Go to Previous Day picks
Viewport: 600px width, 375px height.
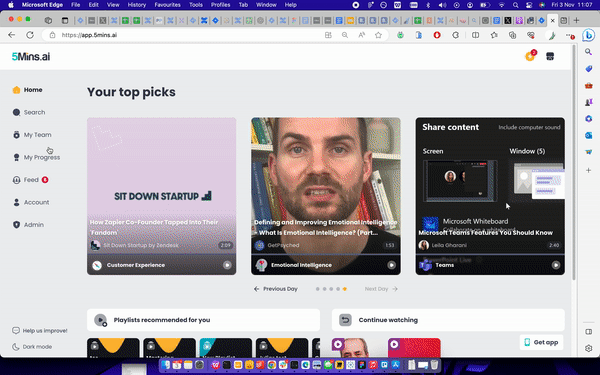coord(276,289)
